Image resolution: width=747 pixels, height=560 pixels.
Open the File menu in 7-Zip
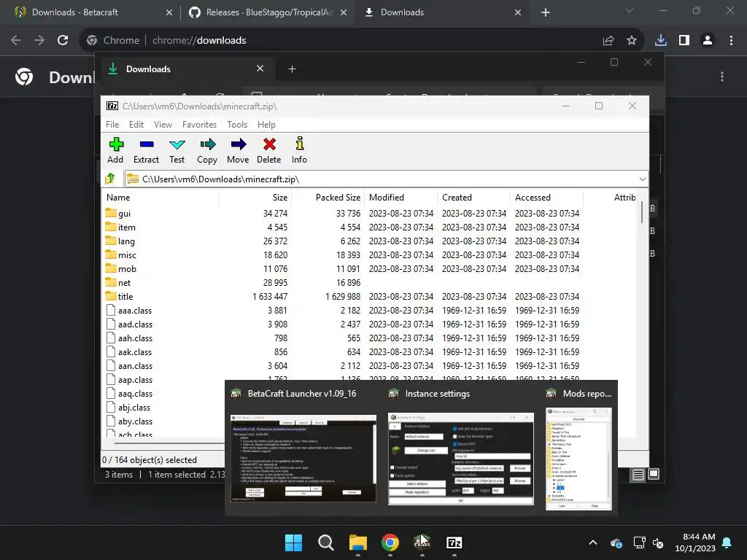click(112, 124)
